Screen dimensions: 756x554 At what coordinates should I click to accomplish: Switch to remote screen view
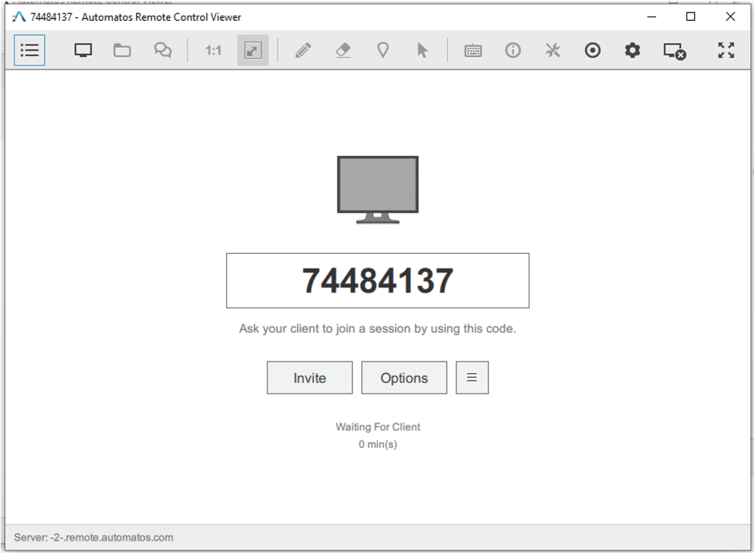pos(82,50)
